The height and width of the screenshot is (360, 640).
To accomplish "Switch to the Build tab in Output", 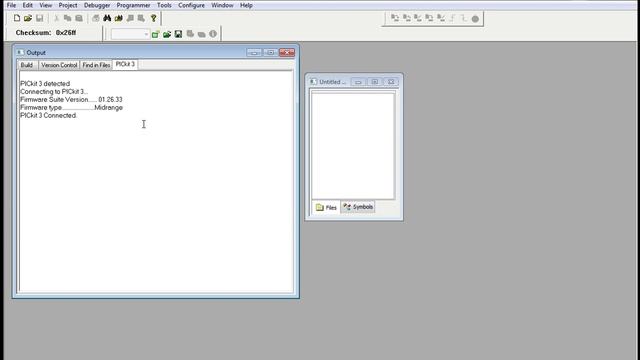I will click(27, 65).
